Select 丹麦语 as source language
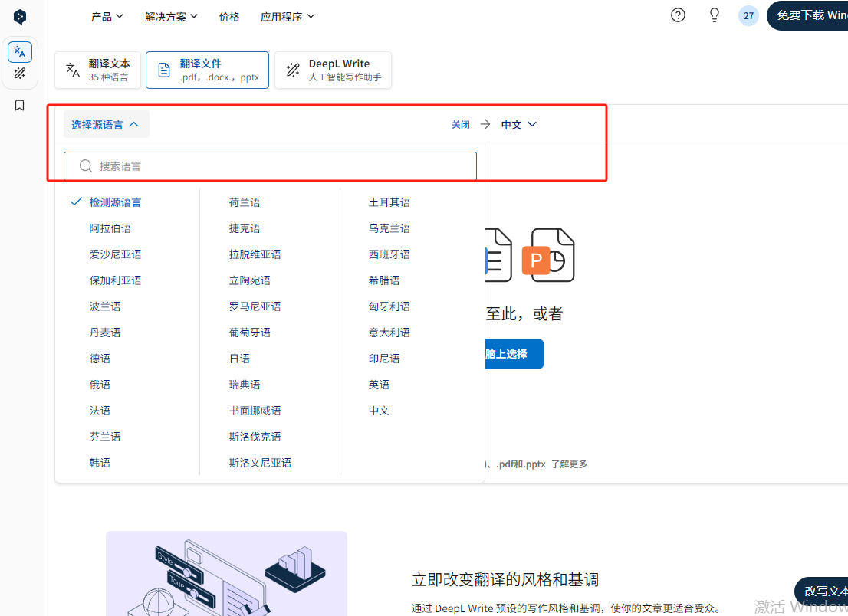The height and width of the screenshot is (616, 848). tap(105, 332)
